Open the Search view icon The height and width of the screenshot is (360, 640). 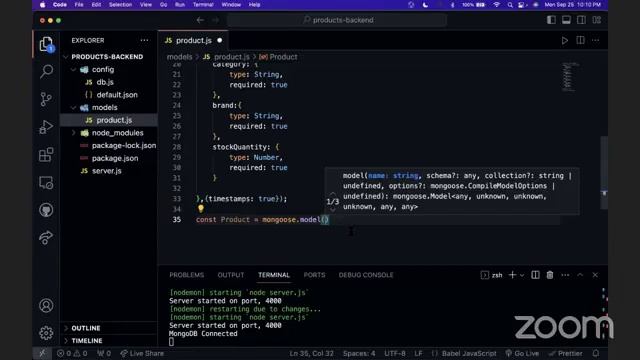tap(46, 72)
